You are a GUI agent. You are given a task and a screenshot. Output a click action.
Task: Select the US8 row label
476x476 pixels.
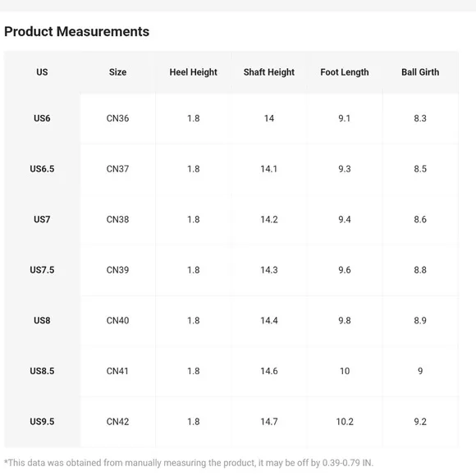42,320
